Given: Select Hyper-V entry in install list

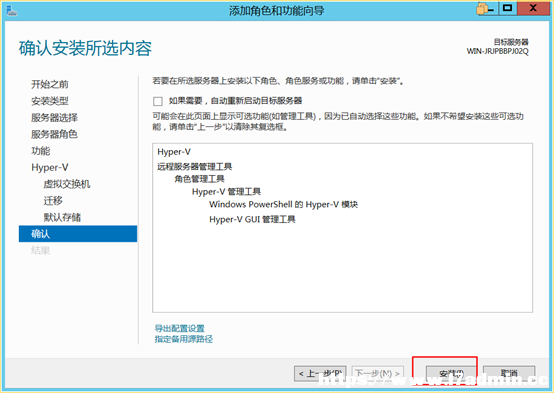Looking at the screenshot, I should pos(174,152).
